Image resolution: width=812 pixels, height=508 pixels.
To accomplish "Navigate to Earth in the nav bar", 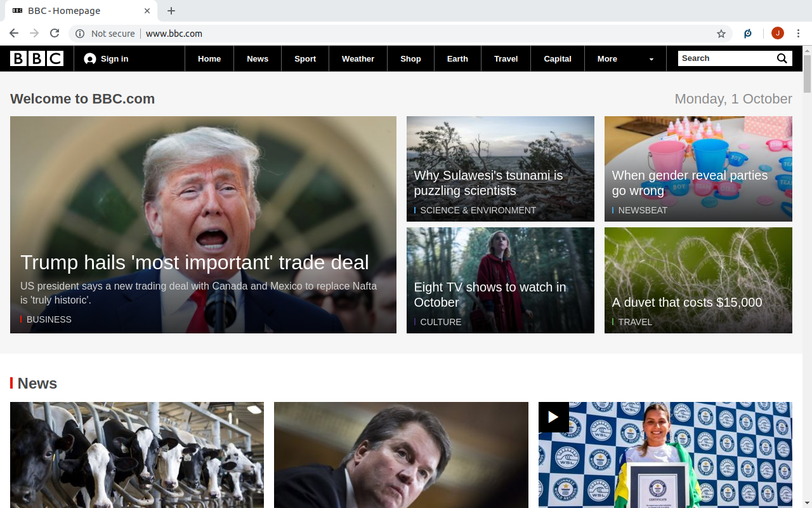I will pyautogui.click(x=457, y=58).
